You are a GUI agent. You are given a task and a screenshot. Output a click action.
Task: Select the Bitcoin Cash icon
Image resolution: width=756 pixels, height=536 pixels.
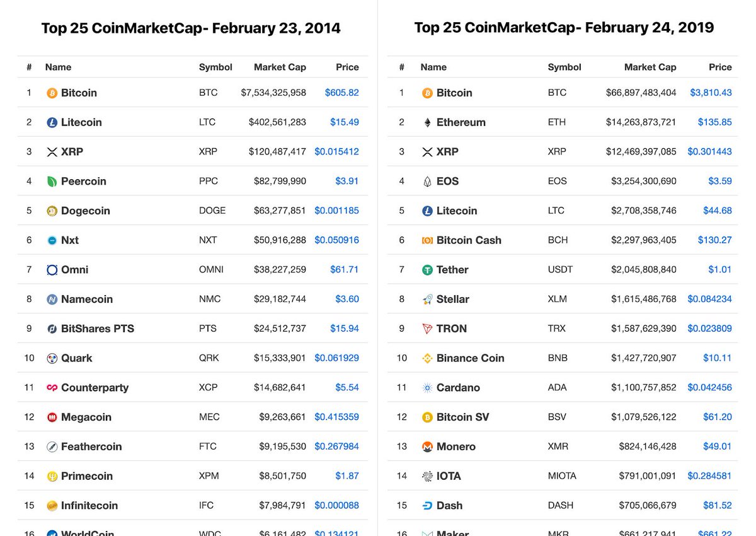point(427,240)
